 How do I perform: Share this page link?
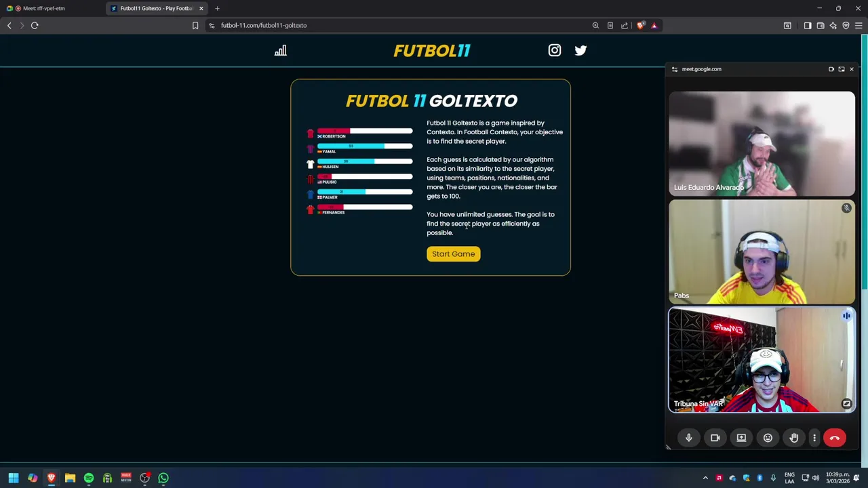click(x=625, y=26)
